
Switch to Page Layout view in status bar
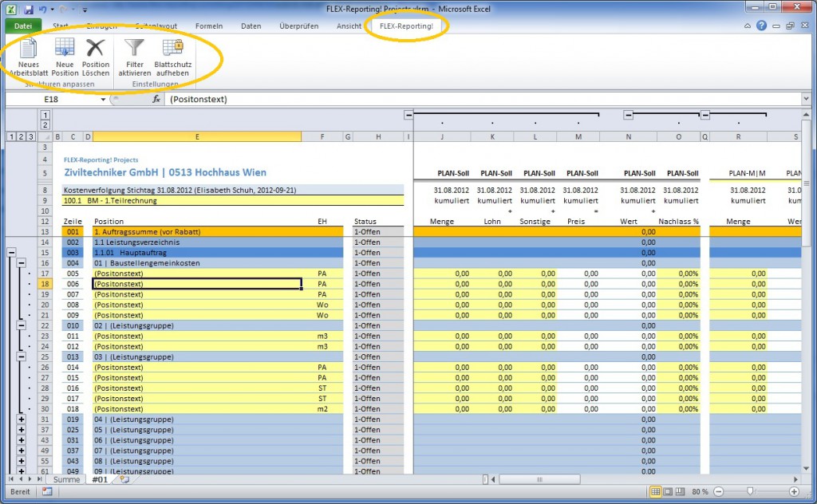click(669, 491)
